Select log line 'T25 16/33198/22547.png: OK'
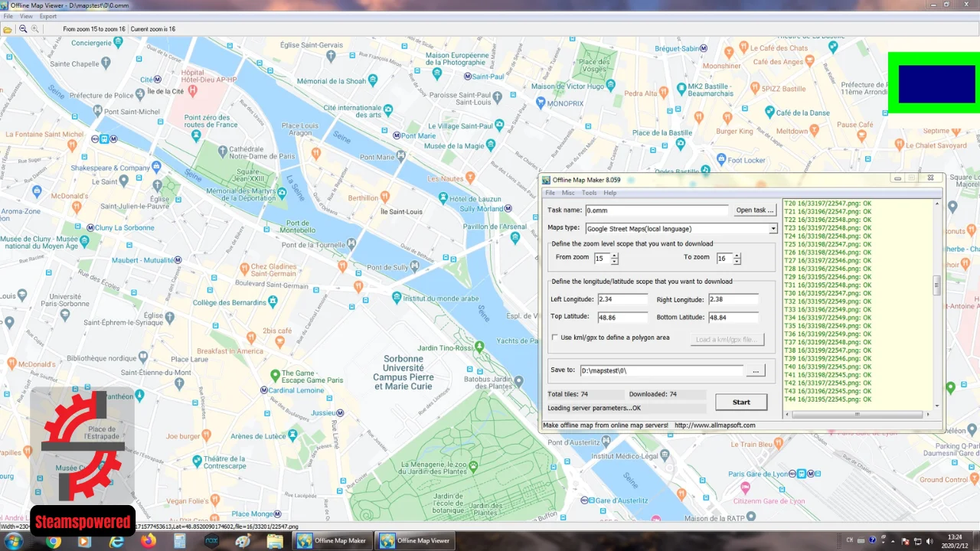Viewport: 980px width, 551px height. pyautogui.click(x=828, y=245)
